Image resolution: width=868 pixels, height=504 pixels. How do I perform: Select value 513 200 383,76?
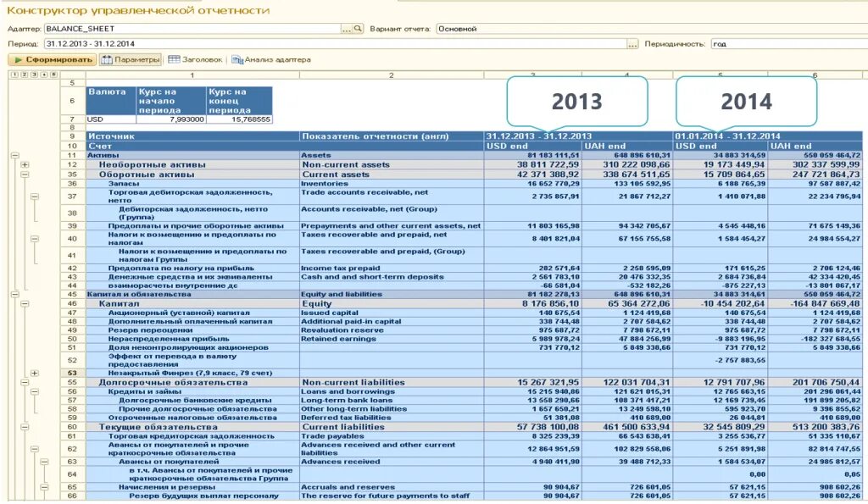(815, 427)
